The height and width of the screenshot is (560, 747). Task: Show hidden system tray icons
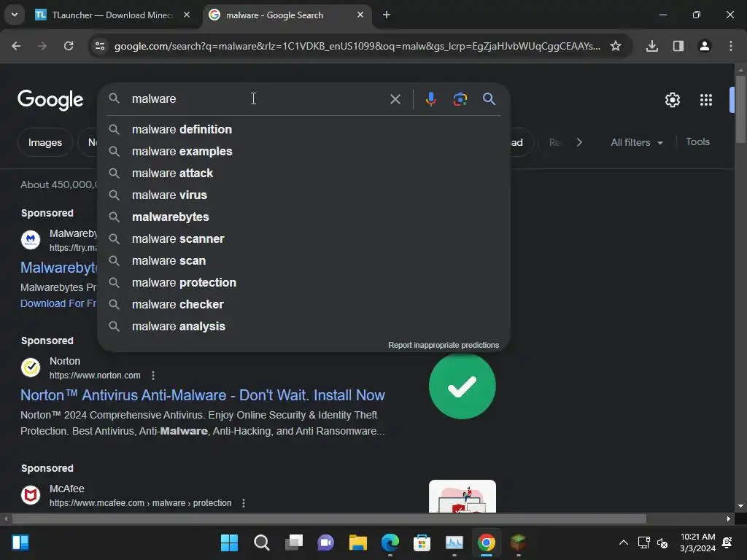623,542
